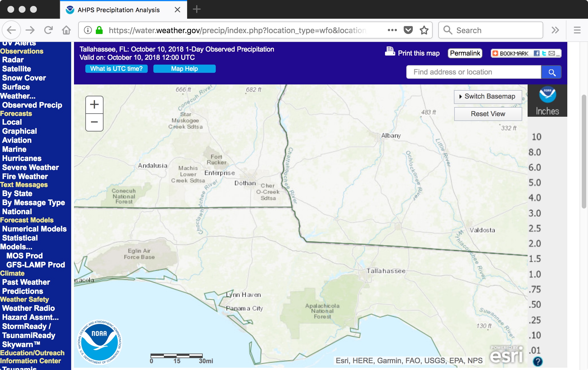Click the browser forward arrow
588x370 pixels.
[30, 30]
